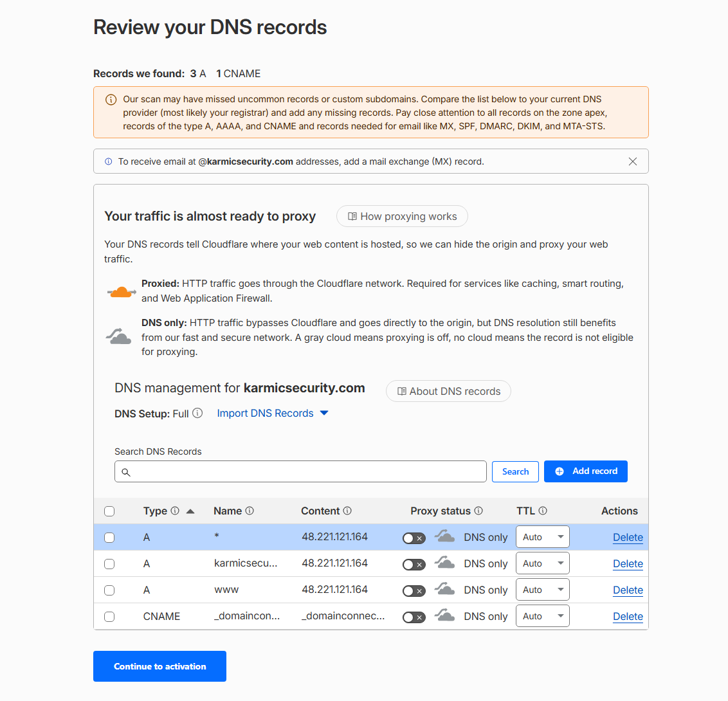Open TTL Auto dropdown for the www record
The width and height of the screenshot is (728, 701).
click(542, 590)
